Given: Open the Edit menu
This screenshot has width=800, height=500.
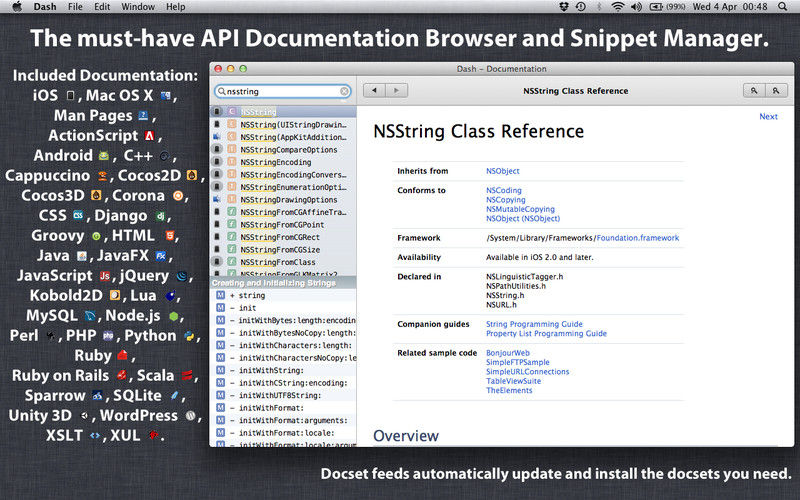Looking at the screenshot, I should pos(102,7).
